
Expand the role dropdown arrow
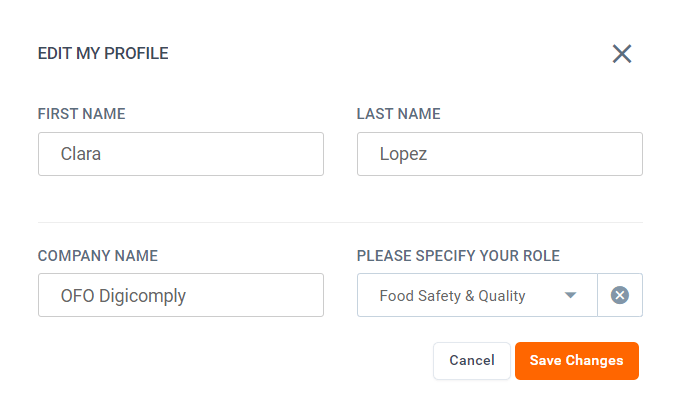tap(570, 295)
